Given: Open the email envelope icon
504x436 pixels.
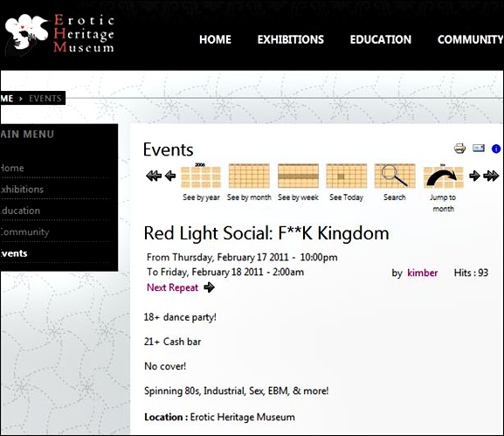Looking at the screenshot, I should 479,149.
